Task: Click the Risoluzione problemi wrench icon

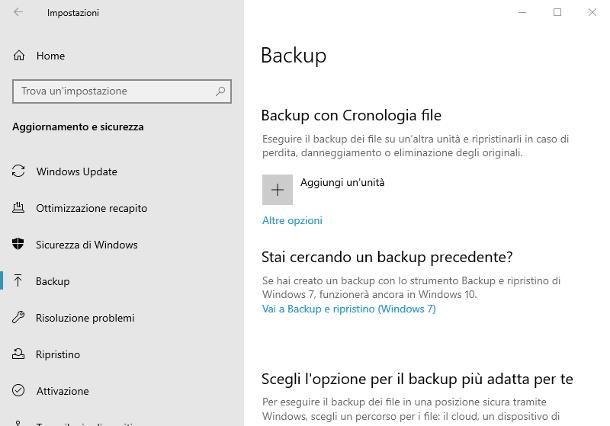Action: [18, 317]
